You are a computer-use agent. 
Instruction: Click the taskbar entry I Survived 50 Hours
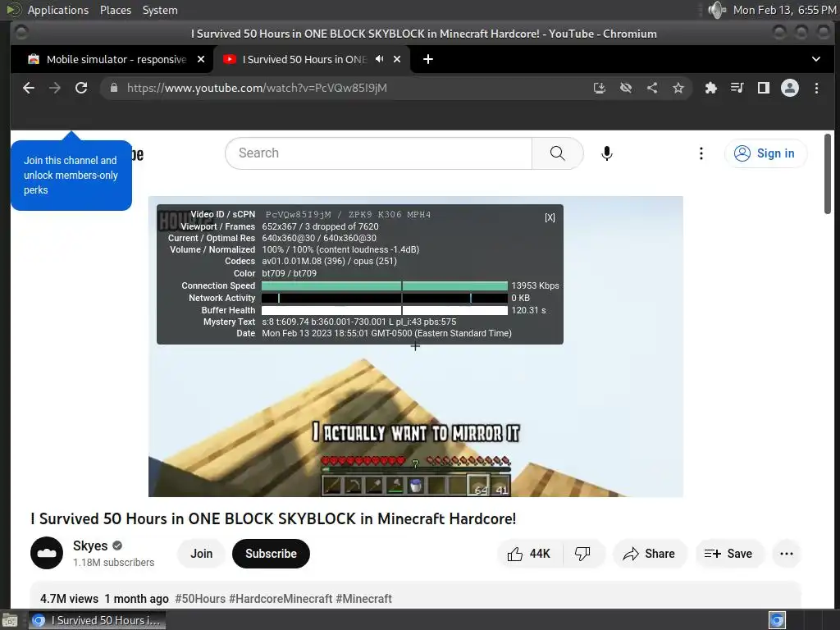coord(98,620)
